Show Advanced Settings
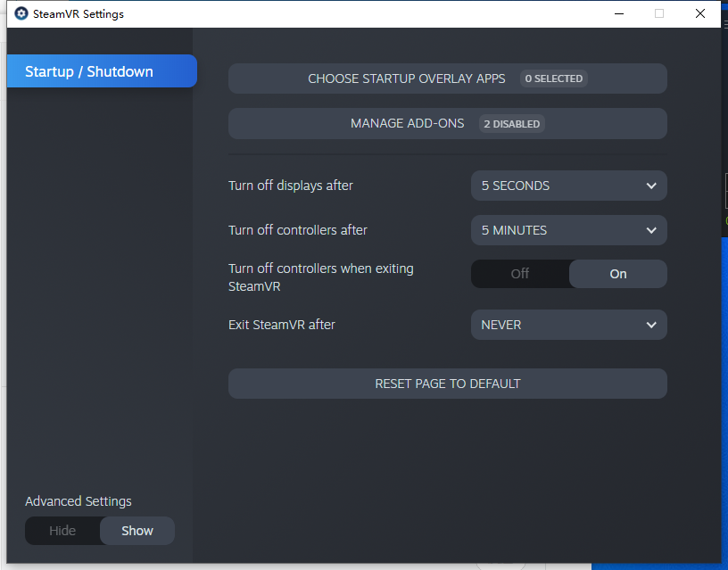728x570 pixels. tap(136, 530)
